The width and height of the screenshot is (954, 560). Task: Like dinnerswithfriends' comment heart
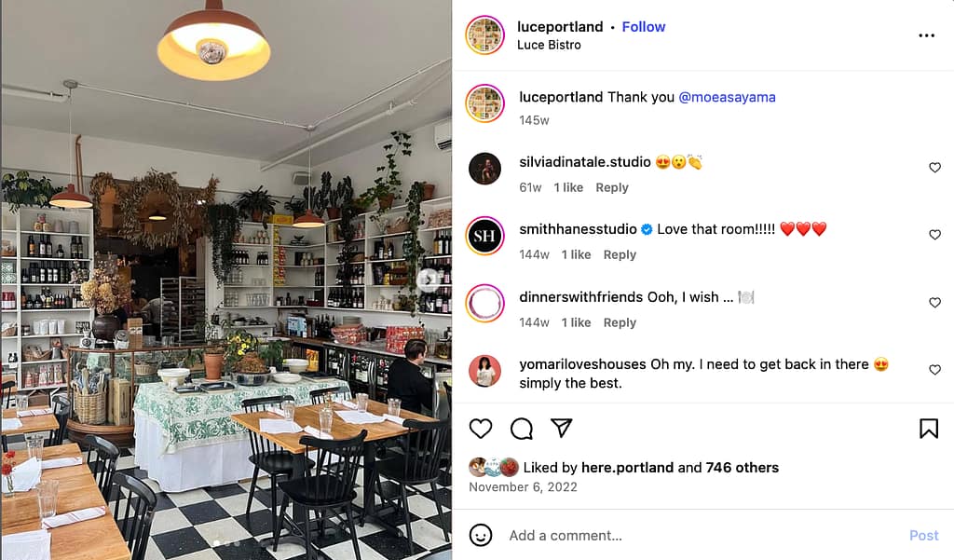[x=934, y=303]
